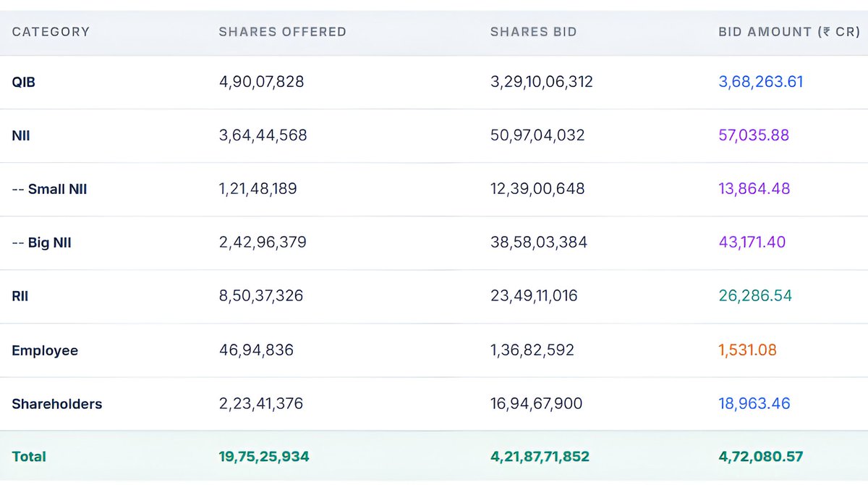Click the SHARES BID column header
This screenshot has width=868, height=485.
coord(534,32)
